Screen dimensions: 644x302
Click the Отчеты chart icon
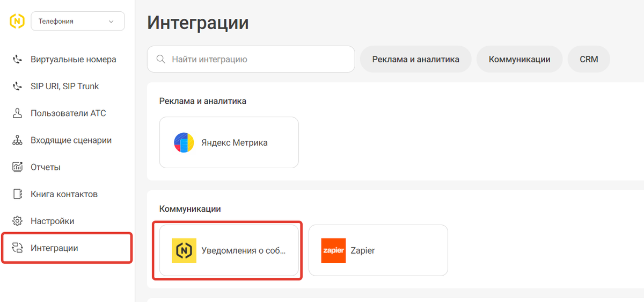[17, 167]
